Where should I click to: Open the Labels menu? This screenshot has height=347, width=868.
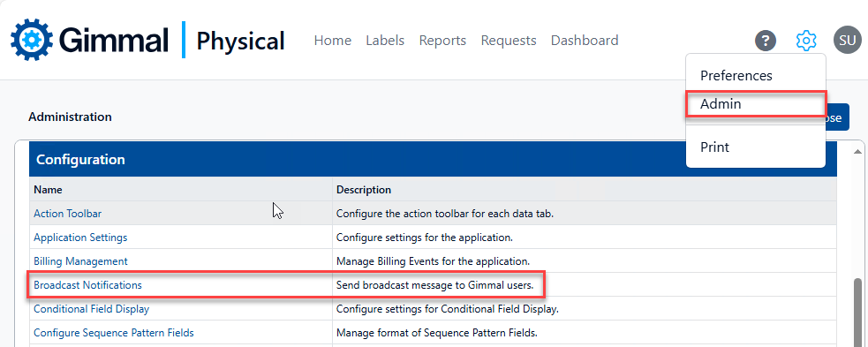(385, 41)
